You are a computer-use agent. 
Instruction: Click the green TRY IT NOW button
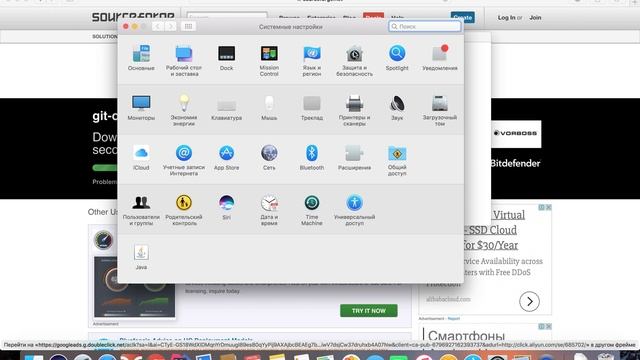coord(369,311)
